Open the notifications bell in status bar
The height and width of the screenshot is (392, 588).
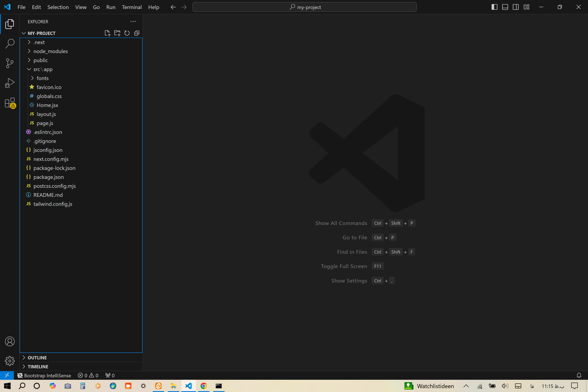coord(579,375)
